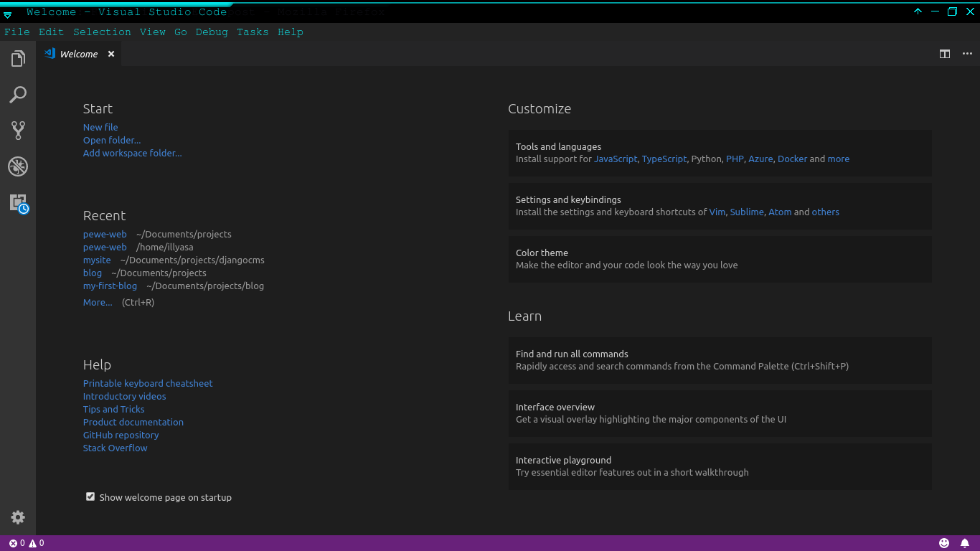Click the Vim keybindings link
980x551 pixels.
(x=717, y=212)
